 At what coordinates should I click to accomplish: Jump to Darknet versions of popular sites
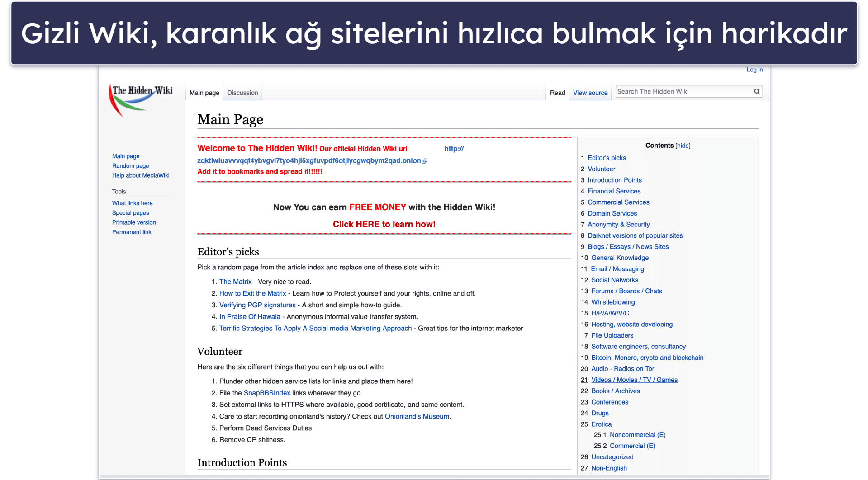(635, 235)
